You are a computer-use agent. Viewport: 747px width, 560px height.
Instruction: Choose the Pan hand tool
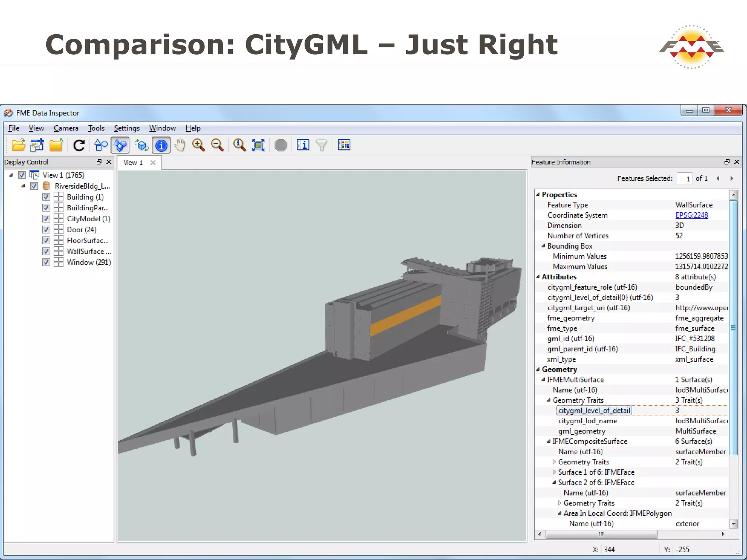[x=179, y=145]
